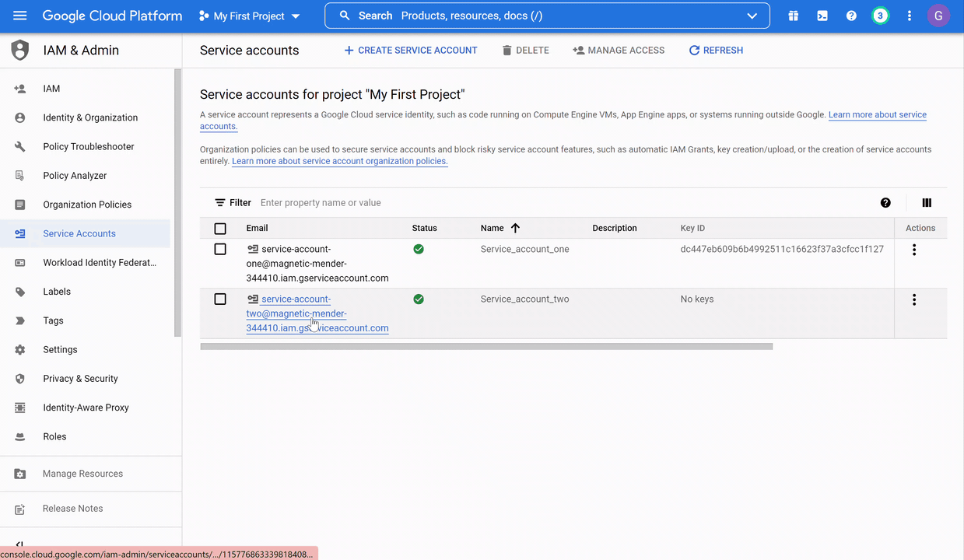Screen dimensions: 964x560
Task: Open the gift/free trial icon
Action: pos(793,16)
